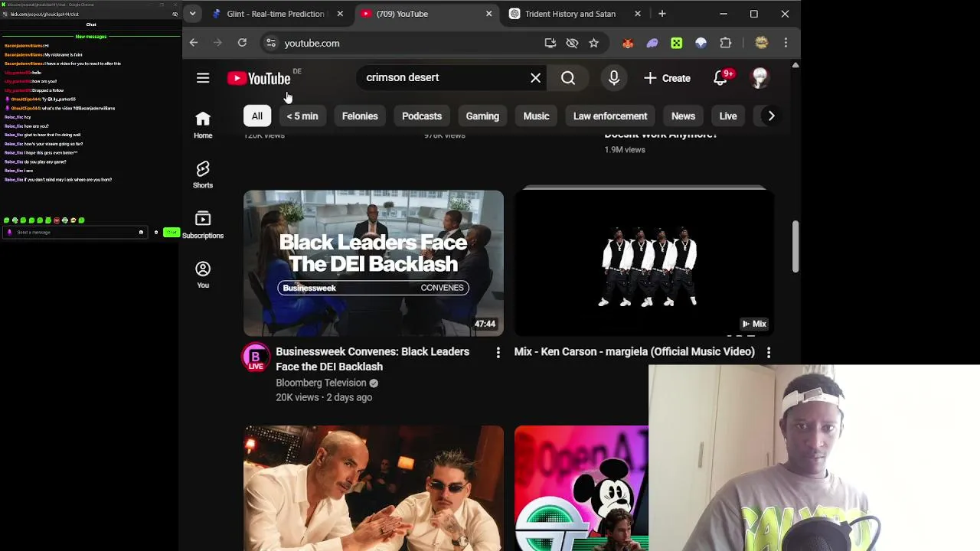980x551 pixels.
Task: Click the Bloomberg channel avatar
Action: click(x=256, y=357)
